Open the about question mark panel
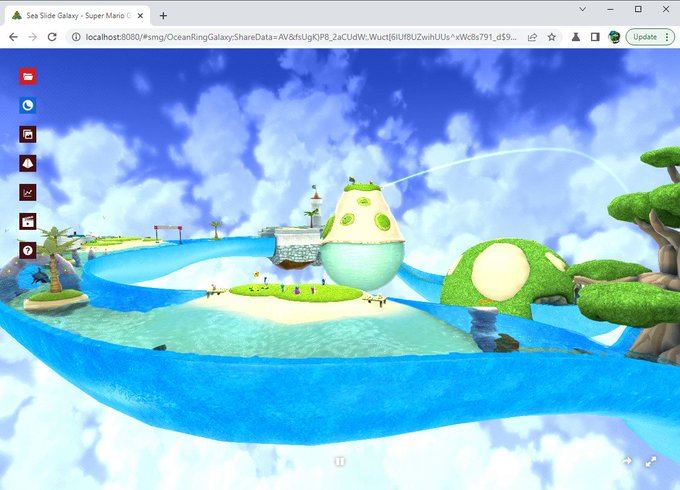The height and width of the screenshot is (490, 680). (x=28, y=251)
